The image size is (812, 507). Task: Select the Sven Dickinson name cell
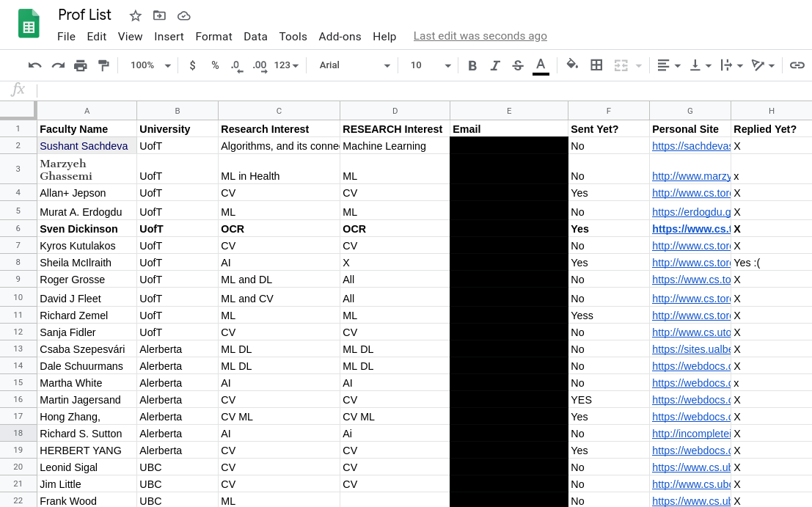(x=87, y=229)
